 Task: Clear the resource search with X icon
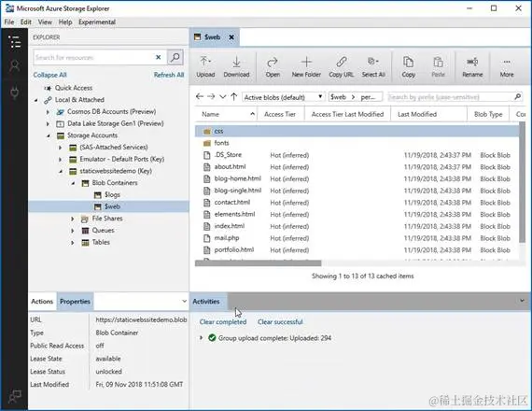point(158,57)
